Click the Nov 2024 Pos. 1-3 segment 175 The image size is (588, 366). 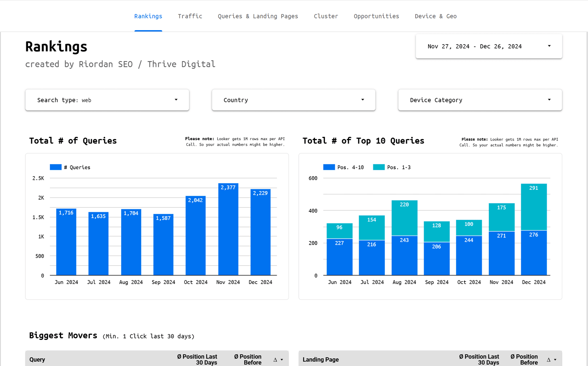pyautogui.click(x=502, y=217)
